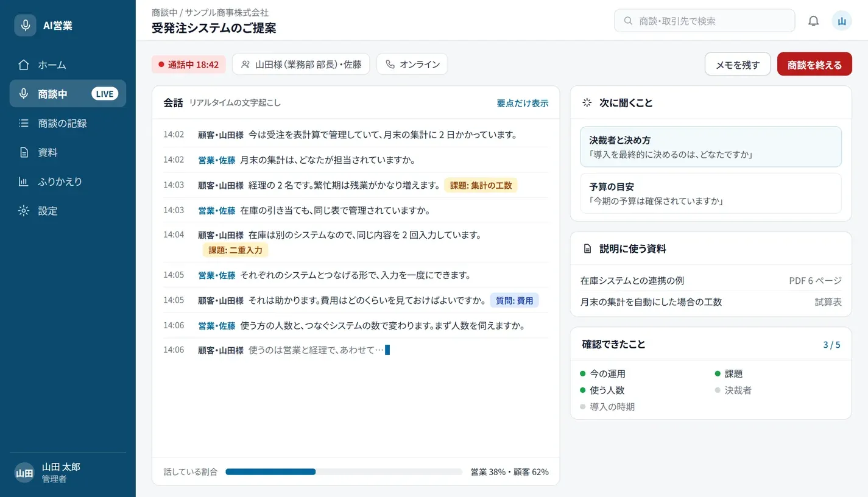Click the 決裁者 checklist item
Screen dimensions: 868x497
pos(733,390)
